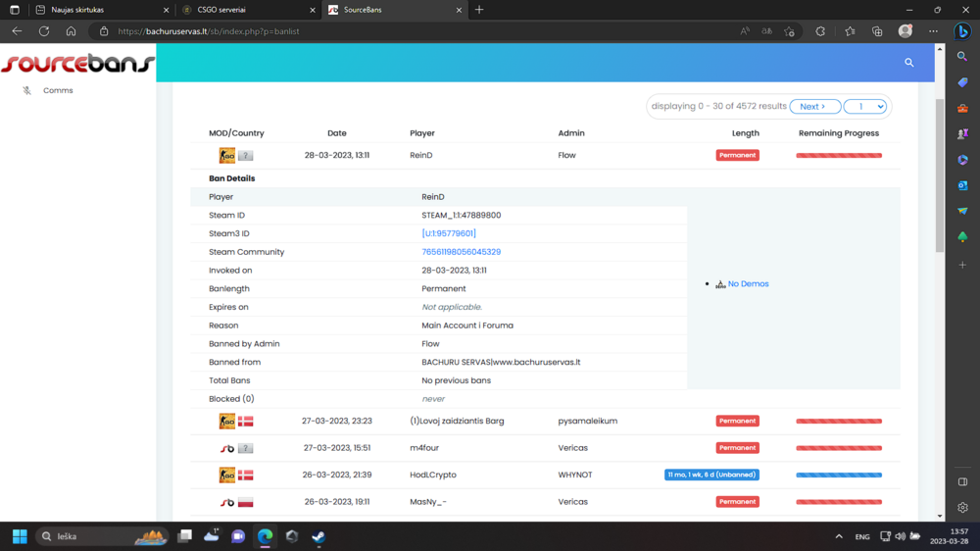Screen dimensions: 980x551
Task: Open the page number dropdown
Action: [864, 106]
